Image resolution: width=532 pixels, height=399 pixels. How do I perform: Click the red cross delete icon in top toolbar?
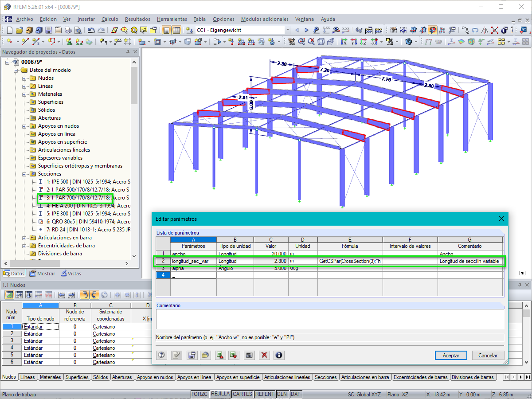click(494, 30)
